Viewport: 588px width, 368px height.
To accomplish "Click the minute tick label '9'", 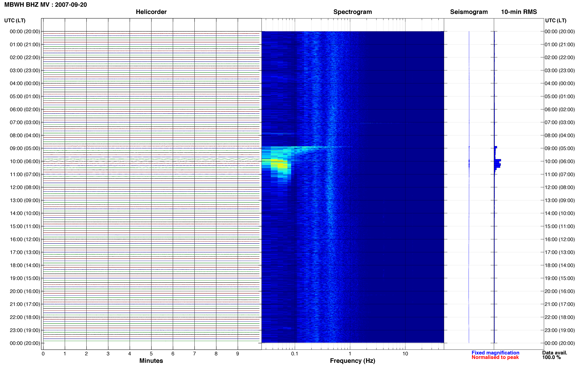I will (x=237, y=354).
